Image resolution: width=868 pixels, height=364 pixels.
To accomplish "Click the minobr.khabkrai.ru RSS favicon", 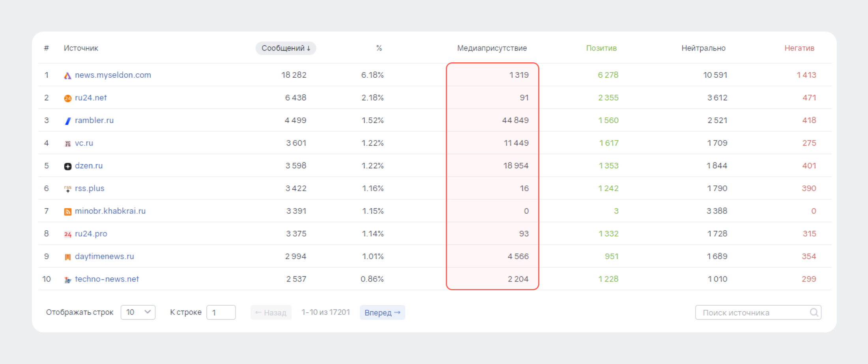I will pyautogui.click(x=68, y=212).
